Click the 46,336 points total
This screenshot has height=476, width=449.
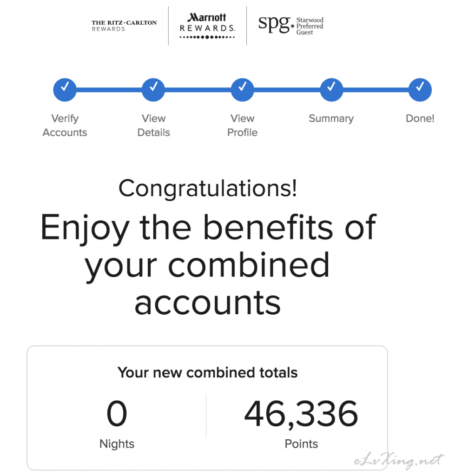301,414
